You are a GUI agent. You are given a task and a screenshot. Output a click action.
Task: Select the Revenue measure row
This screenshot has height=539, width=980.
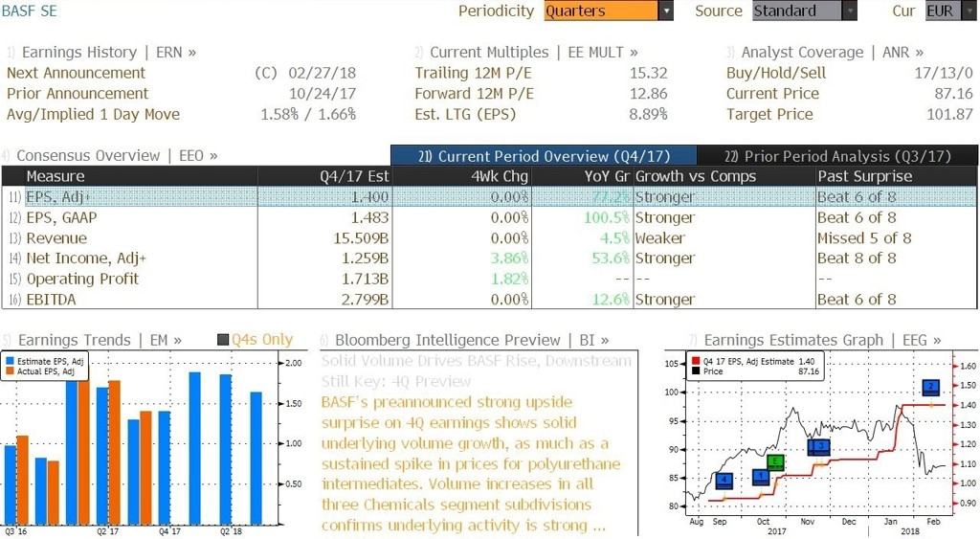[489, 238]
